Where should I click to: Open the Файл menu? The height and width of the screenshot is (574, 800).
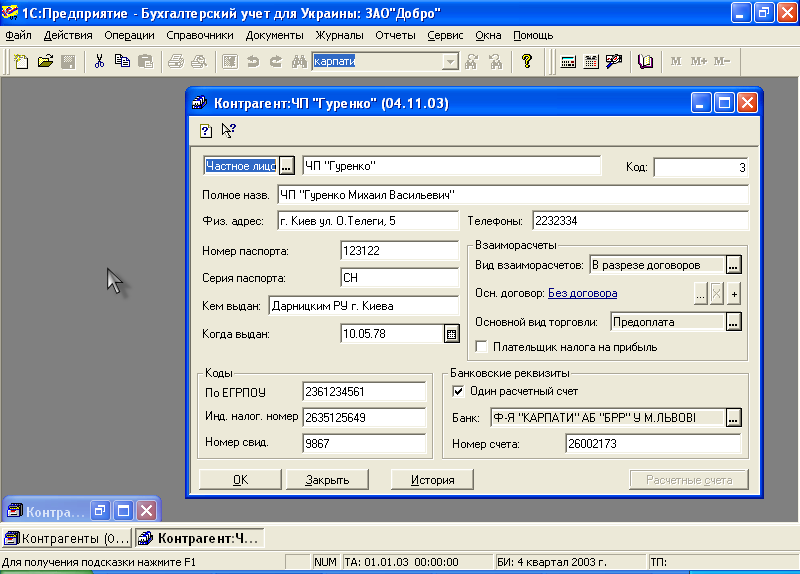tap(18, 35)
